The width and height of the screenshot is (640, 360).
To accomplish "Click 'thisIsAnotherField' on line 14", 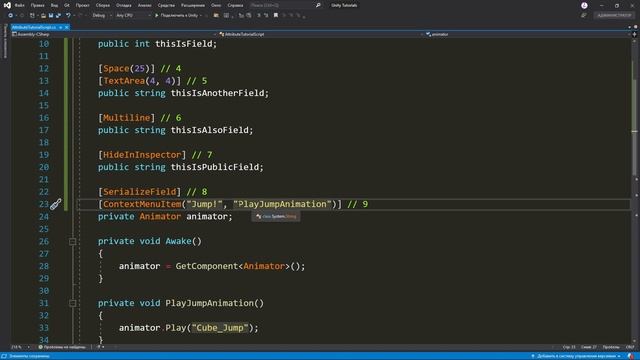I will pyautogui.click(x=217, y=93).
